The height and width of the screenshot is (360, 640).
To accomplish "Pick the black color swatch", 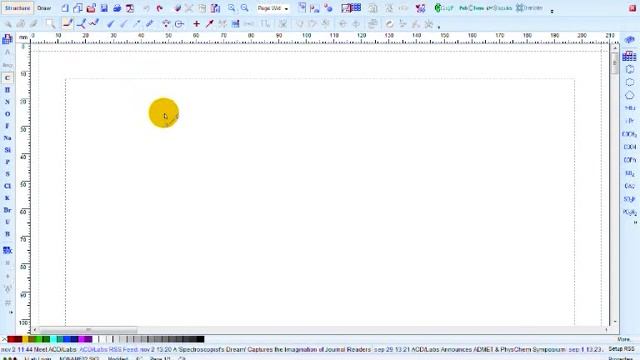I will (x=201, y=339).
